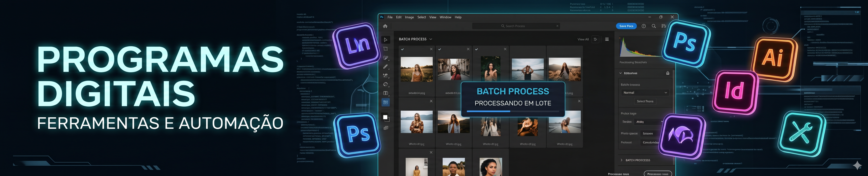Remove the yellow sweater woman photo card
The image size is (868, 176).
pyautogui.click(x=431, y=152)
